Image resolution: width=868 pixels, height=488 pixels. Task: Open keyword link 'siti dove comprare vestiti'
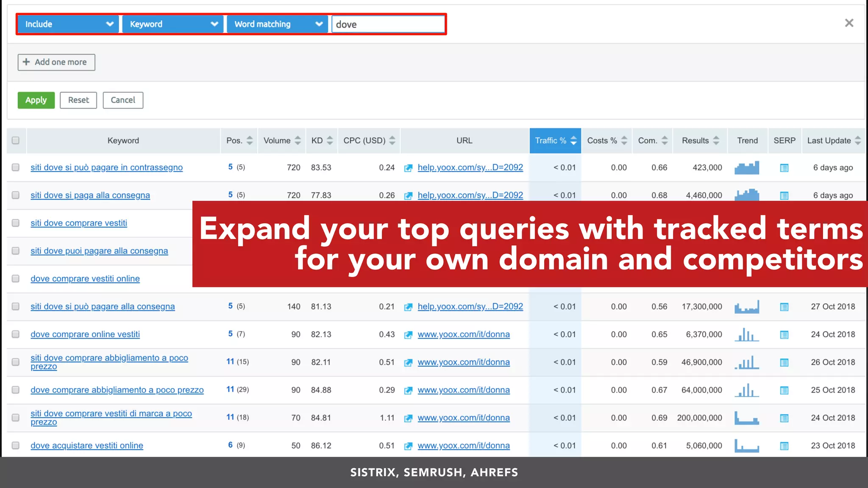click(x=79, y=223)
